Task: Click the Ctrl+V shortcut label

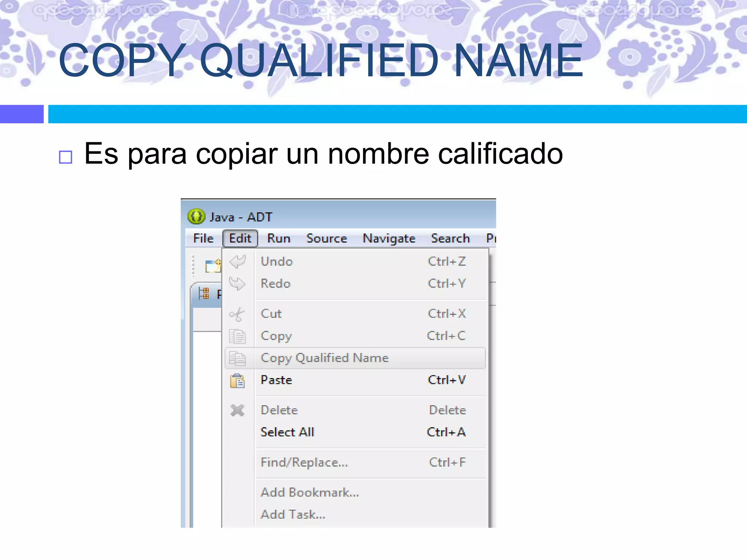Action: click(446, 380)
